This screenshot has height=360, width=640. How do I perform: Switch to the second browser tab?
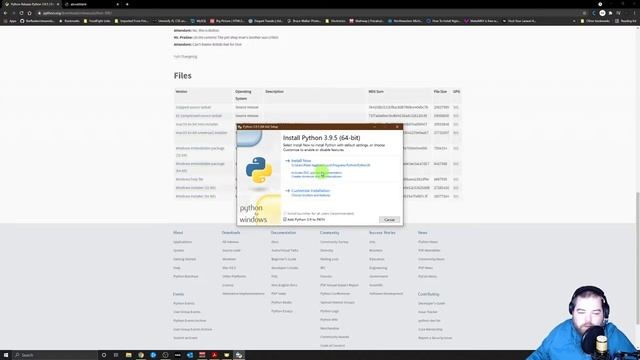point(92,4)
